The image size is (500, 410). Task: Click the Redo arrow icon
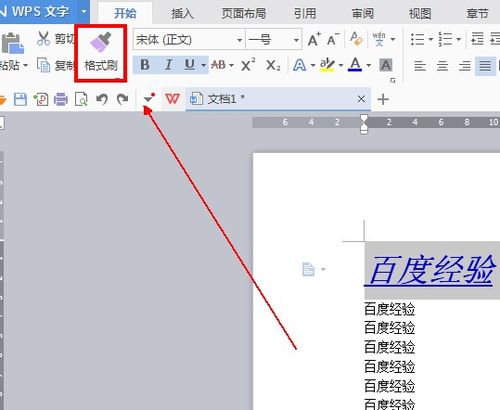click(x=122, y=99)
